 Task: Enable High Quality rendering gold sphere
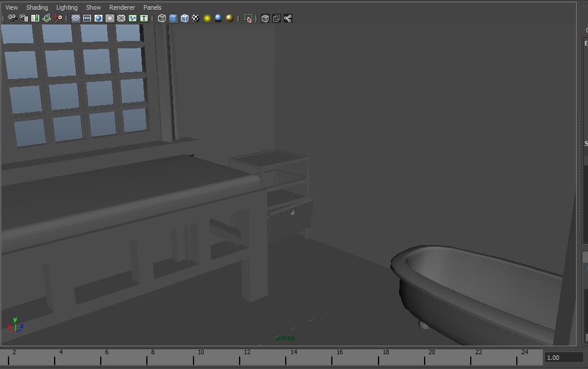[229, 18]
